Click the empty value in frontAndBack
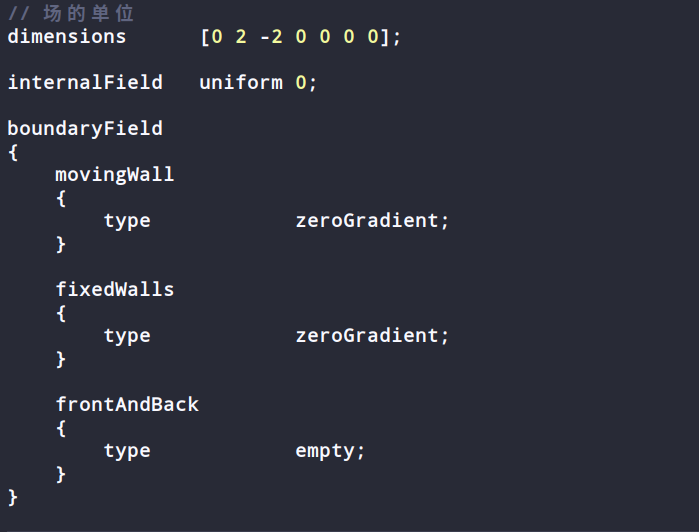The width and height of the screenshot is (699, 532). click(x=325, y=451)
